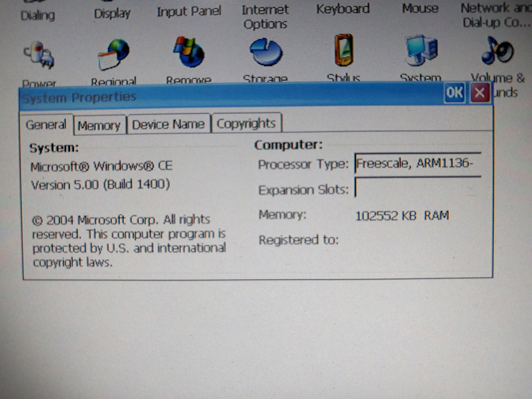This screenshot has height=399, width=532.
Task: Switch to the Device Name tab
Action: tap(168, 125)
